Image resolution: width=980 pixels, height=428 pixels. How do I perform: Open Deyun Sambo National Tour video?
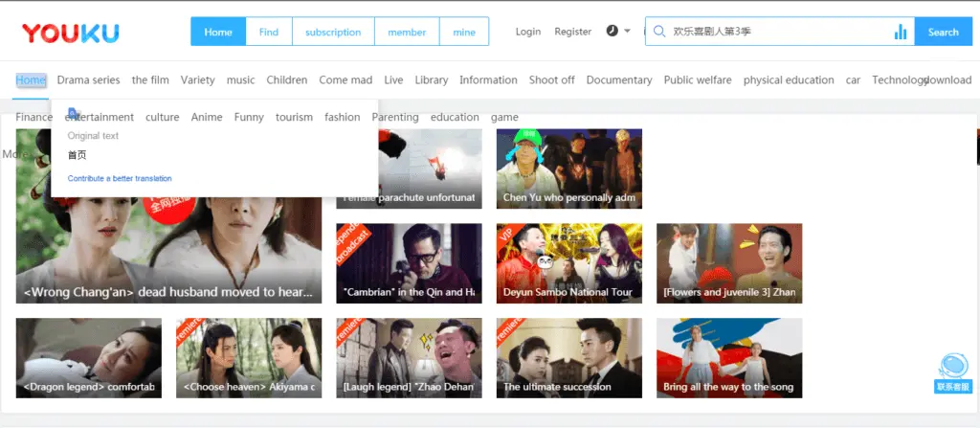tap(568, 263)
